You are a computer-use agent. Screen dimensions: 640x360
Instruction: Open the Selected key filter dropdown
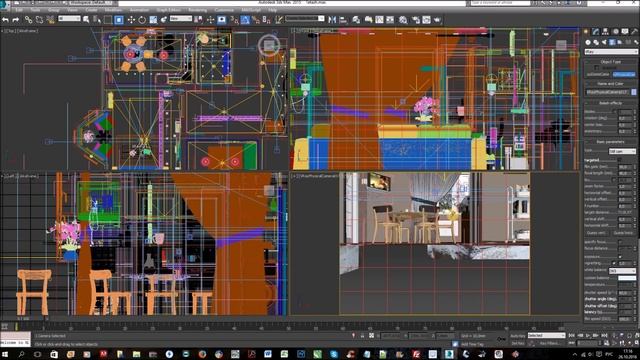(546, 336)
